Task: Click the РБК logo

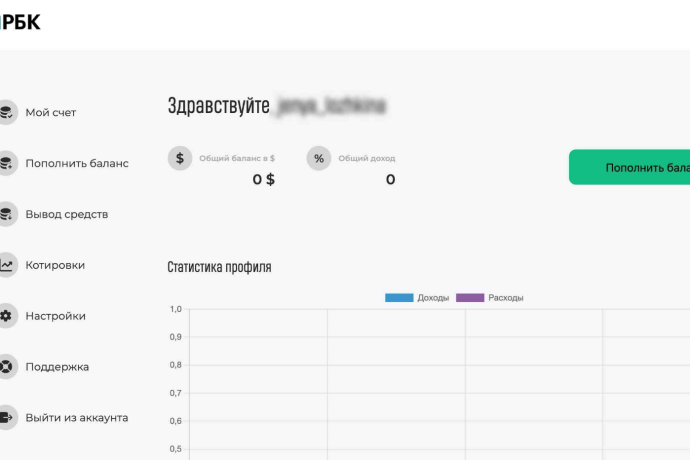Action: 20,22
